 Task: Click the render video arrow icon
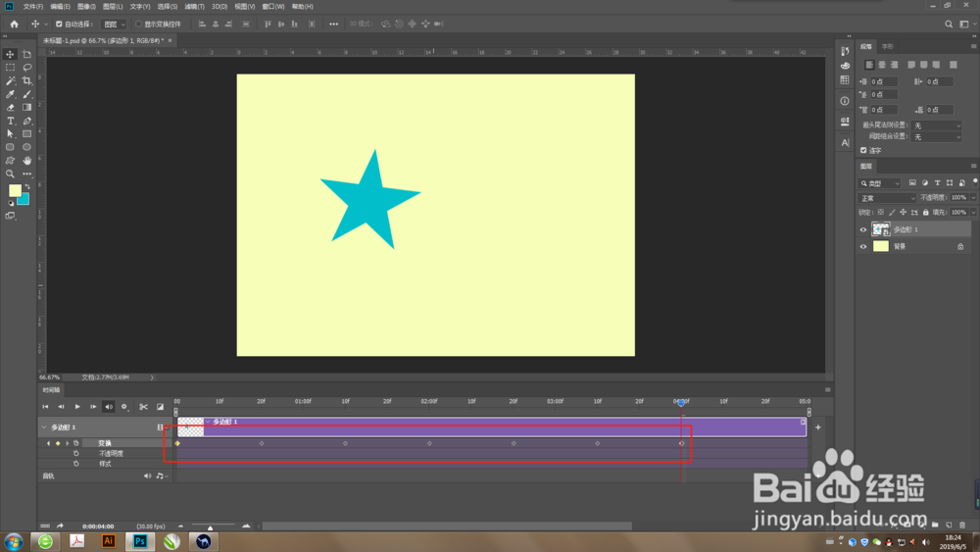pyautogui.click(x=60, y=527)
